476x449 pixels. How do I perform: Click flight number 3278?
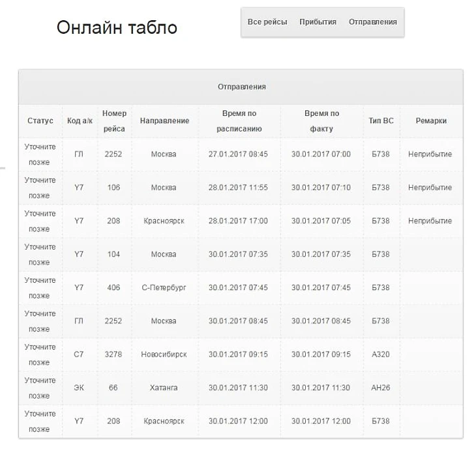pyautogui.click(x=113, y=355)
